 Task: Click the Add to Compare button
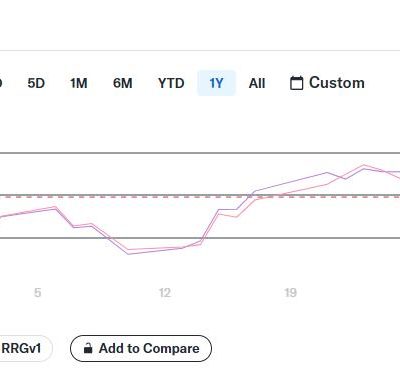141,348
